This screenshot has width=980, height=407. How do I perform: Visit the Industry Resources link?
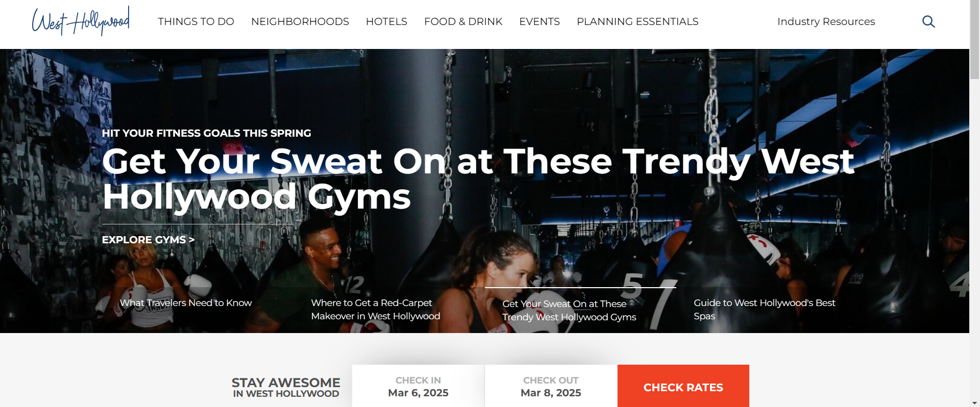pyautogui.click(x=826, y=21)
